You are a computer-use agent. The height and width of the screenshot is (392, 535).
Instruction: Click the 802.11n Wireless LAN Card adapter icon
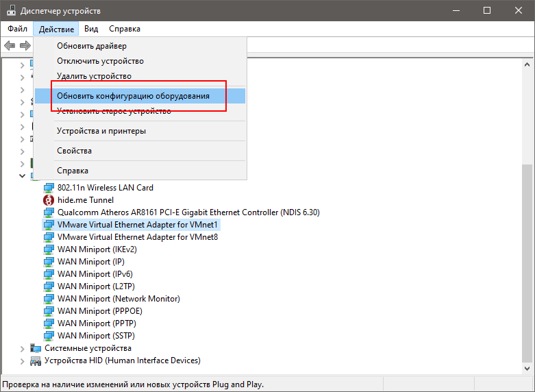point(49,188)
